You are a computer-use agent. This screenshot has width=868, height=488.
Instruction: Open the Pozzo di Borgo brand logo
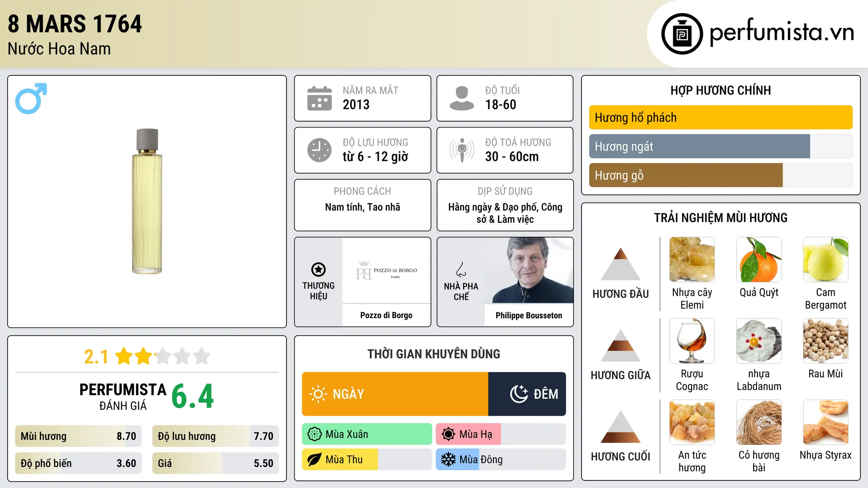point(387,270)
